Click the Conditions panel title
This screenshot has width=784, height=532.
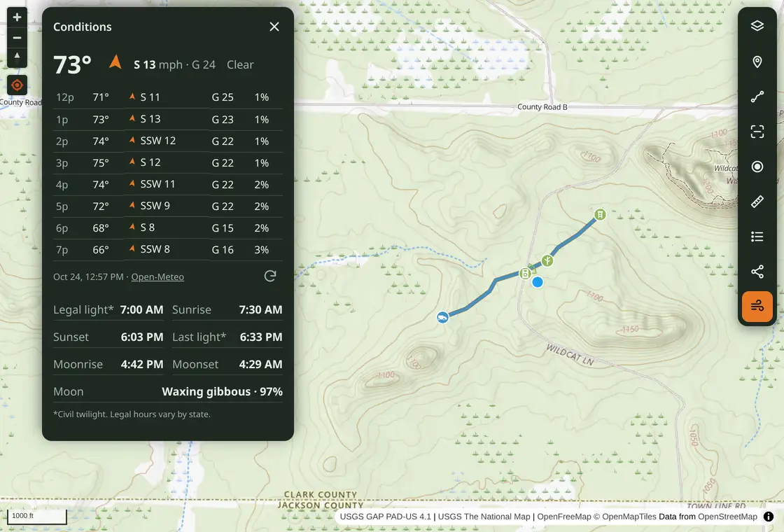pyautogui.click(x=83, y=27)
